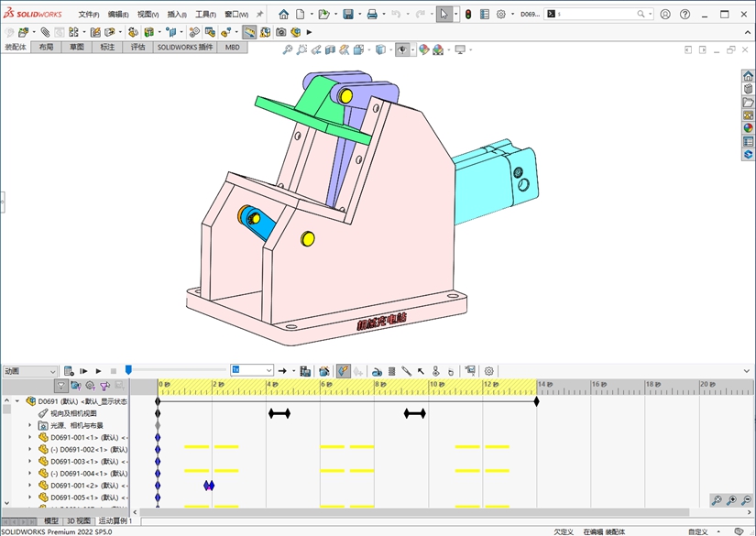Switch to the 草图 tab

(77, 48)
